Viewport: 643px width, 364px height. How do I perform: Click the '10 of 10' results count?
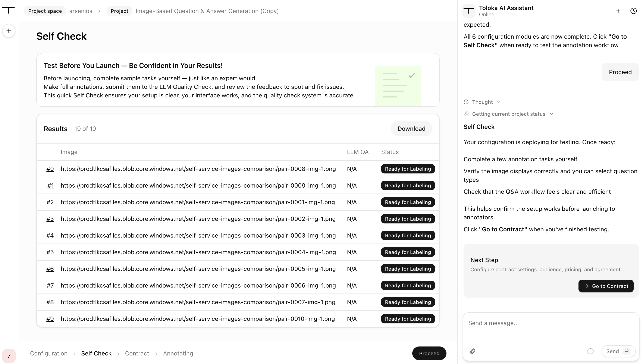[85, 129]
